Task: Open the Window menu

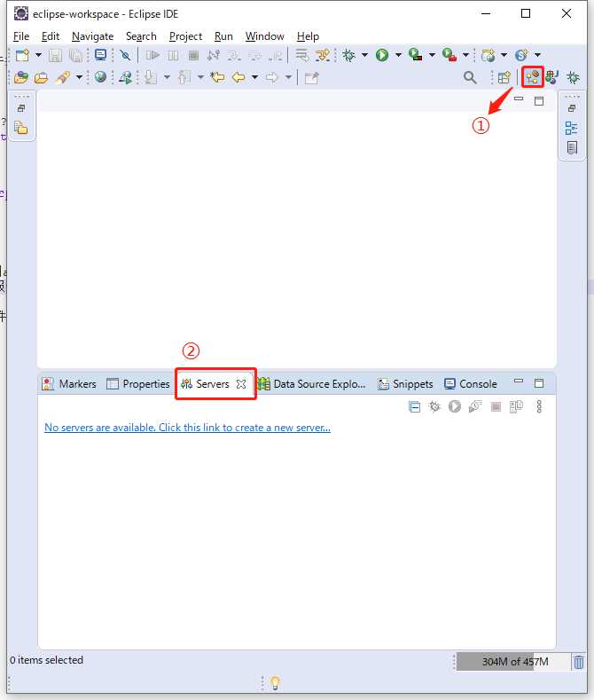Action: (x=264, y=36)
